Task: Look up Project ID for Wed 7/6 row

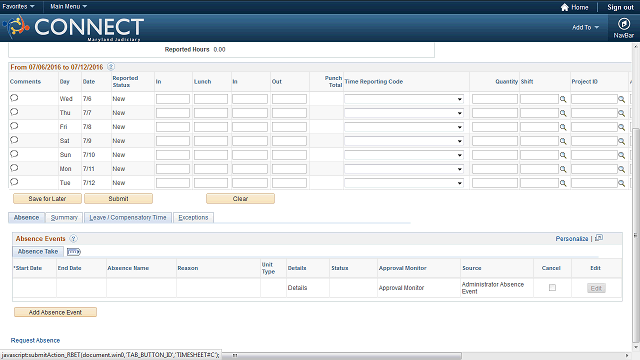Action: tap(621, 99)
